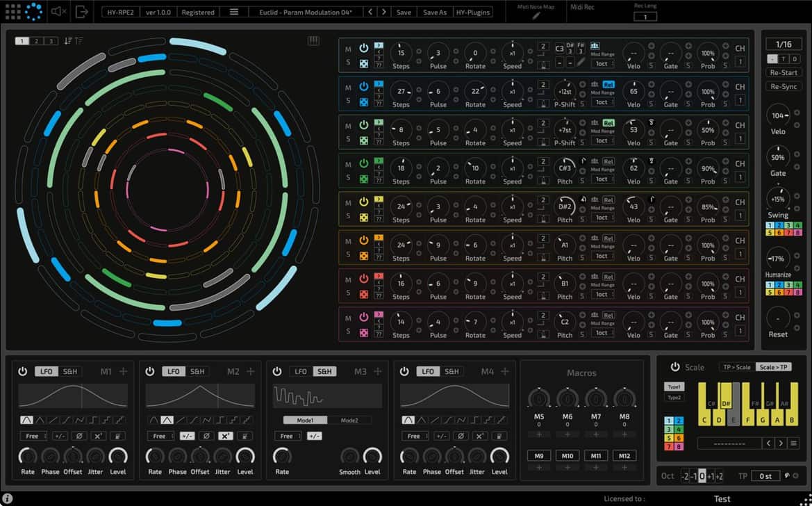Image resolution: width=812 pixels, height=506 pixels.
Task: Go to next preset with right arrow
Action: pos(383,12)
